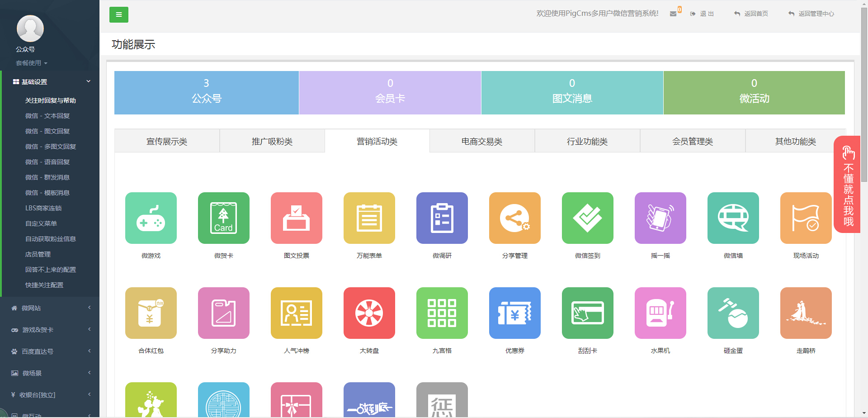The width and height of the screenshot is (868, 418).
Task: Open the 刮刮卡 scratch card icon
Action: pos(588,313)
